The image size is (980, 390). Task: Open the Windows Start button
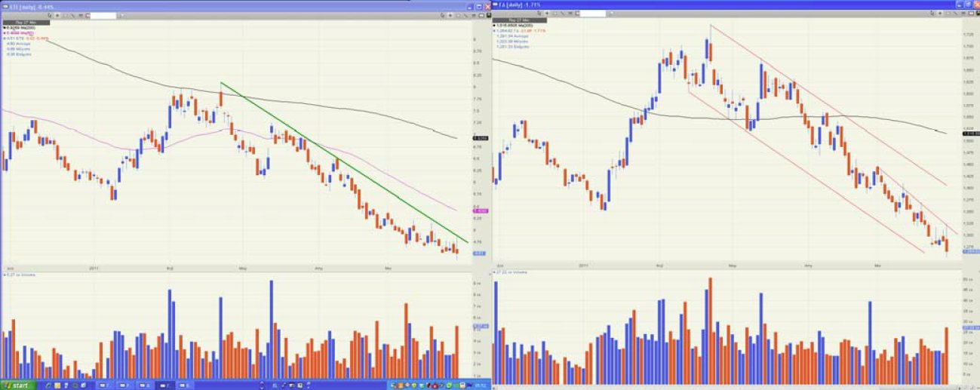pos(17,385)
